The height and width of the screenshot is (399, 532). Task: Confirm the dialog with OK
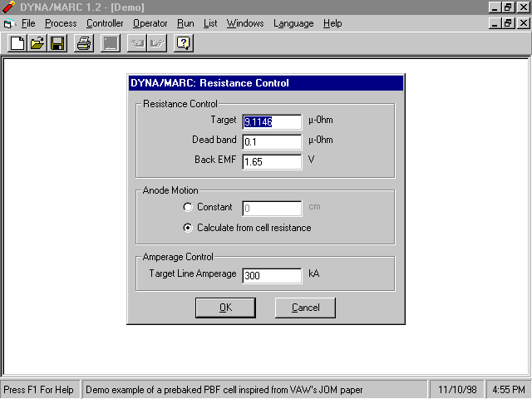(225, 308)
